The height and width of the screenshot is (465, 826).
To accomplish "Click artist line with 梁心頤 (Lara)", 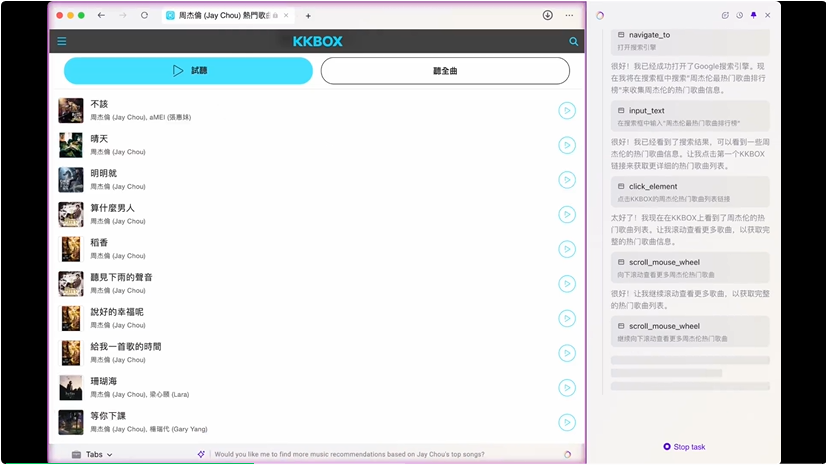I will 140,394.
